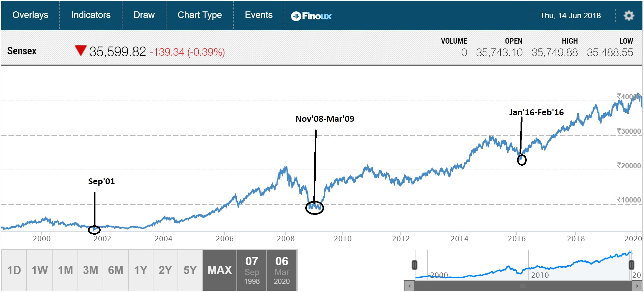Open the Chart Type dropdown
Viewport: 644px width, 292px height.
(200, 15)
